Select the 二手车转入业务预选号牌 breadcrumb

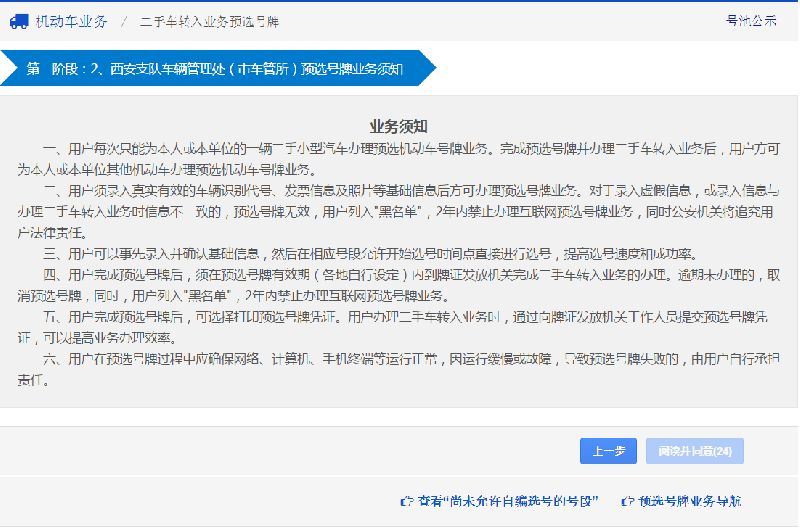pos(210,22)
